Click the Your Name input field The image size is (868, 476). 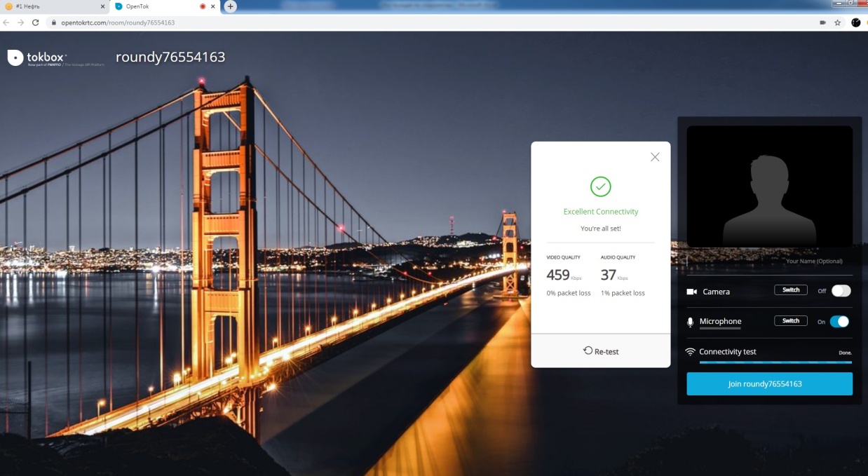769,261
